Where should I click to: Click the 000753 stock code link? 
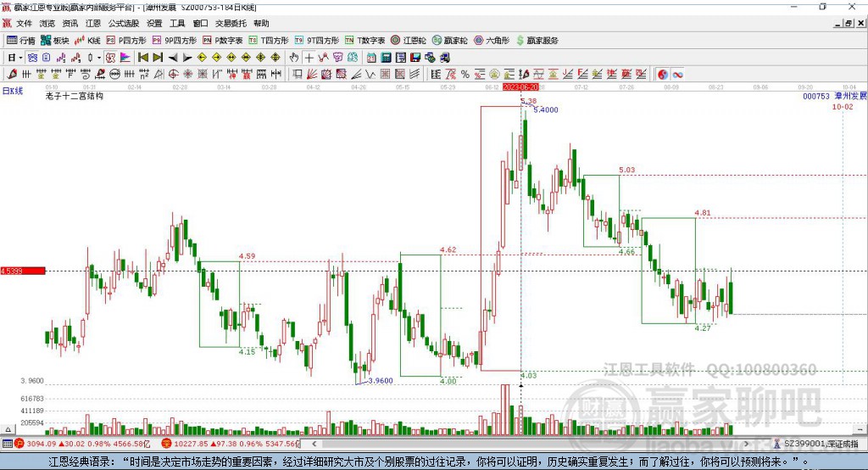coord(816,97)
